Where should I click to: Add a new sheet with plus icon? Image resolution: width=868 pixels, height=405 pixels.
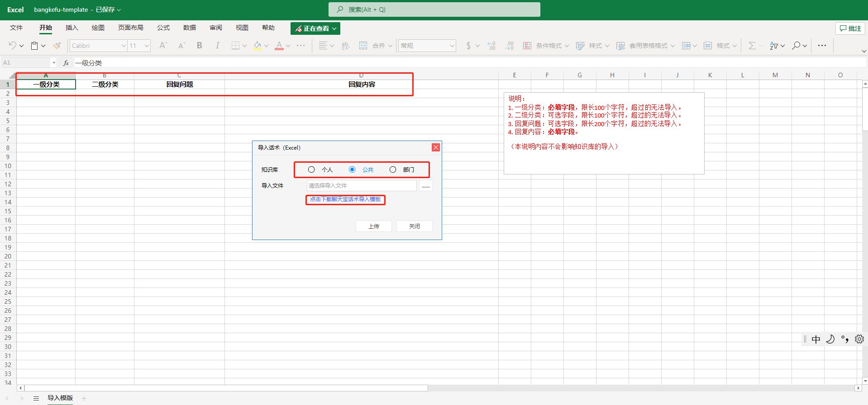84,398
